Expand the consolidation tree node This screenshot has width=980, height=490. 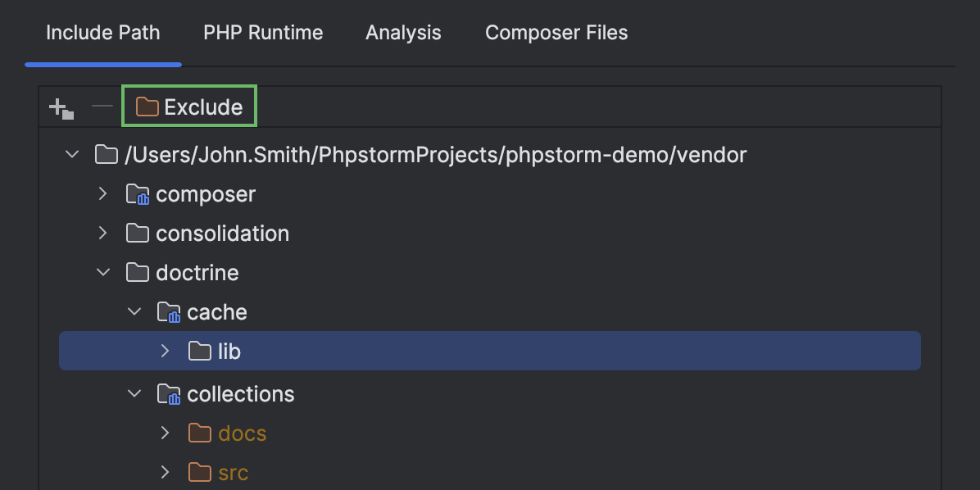102,233
